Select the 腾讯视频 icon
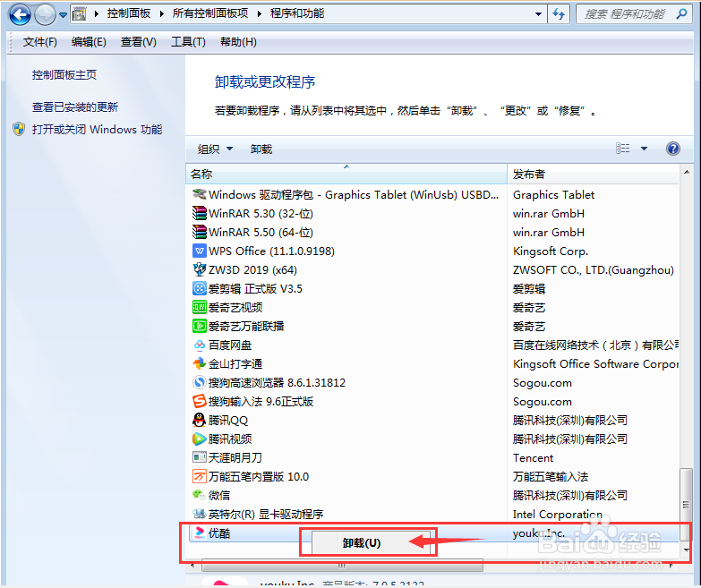The width and height of the screenshot is (701, 588). pos(200,439)
